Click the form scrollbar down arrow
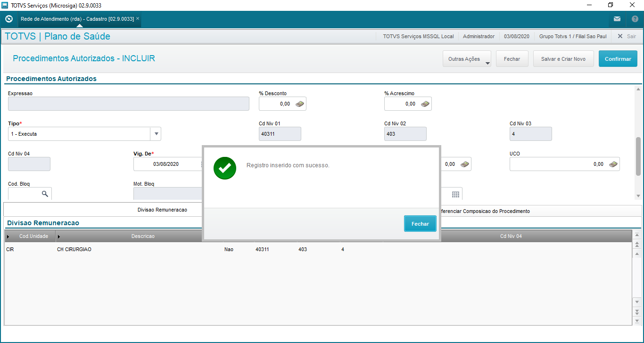This screenshot has height=343, width=644. coord(638,196)
